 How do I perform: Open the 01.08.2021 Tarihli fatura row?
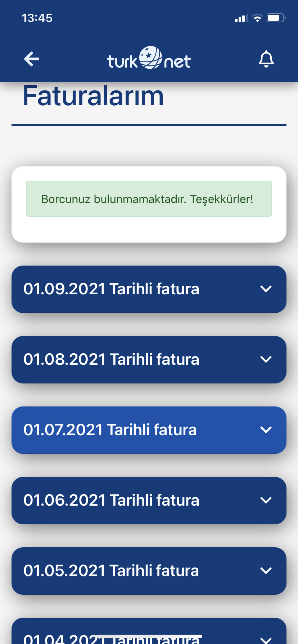tap(149, 360)
